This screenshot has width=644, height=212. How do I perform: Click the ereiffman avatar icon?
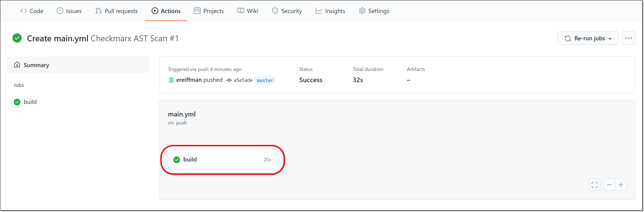(171, 80)
